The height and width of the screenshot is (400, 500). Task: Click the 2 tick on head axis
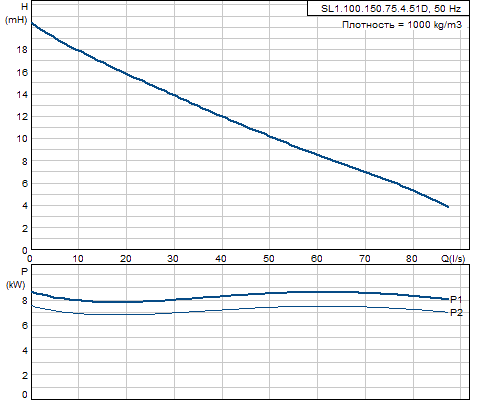25,229
